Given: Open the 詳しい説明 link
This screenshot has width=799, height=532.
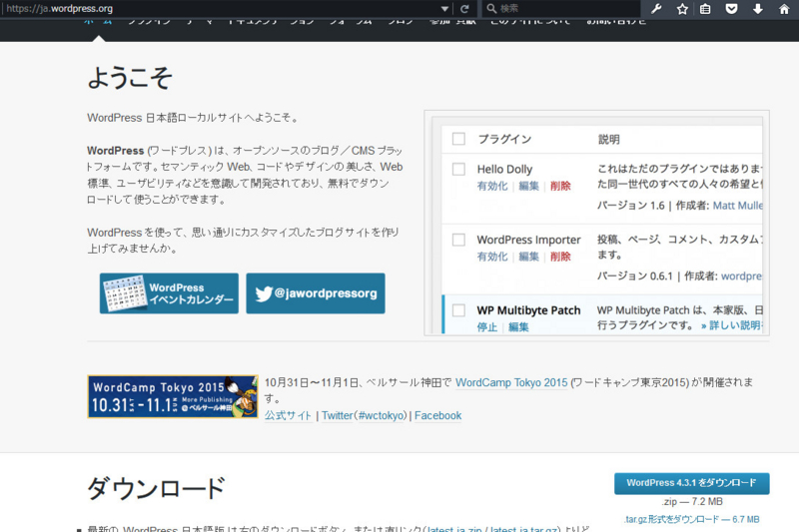Looking at the screenshot, I should coord(731,325).
